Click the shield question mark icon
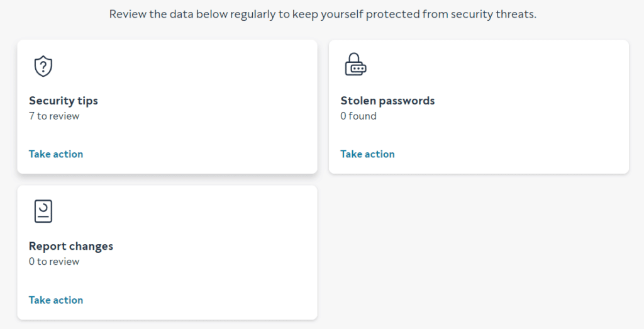 43,66
